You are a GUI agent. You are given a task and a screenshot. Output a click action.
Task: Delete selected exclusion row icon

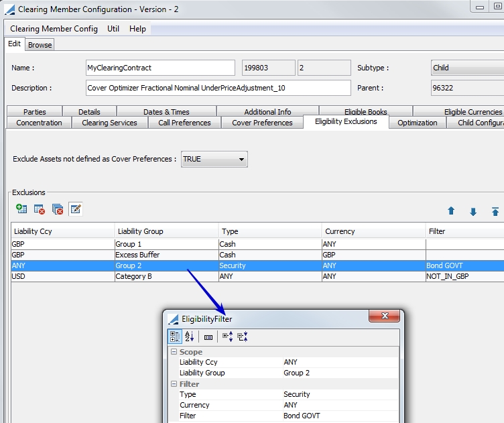tap(40, 209)
